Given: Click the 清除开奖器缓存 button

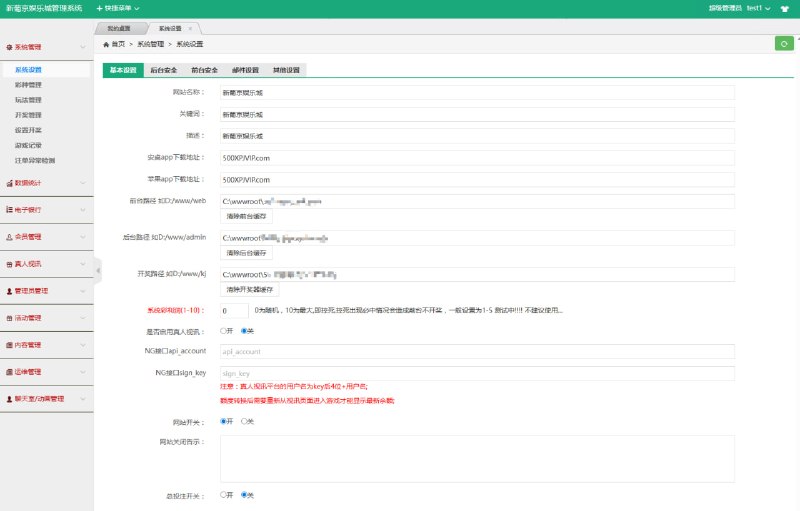Looking at the screenshot, I should pos(248,290).
